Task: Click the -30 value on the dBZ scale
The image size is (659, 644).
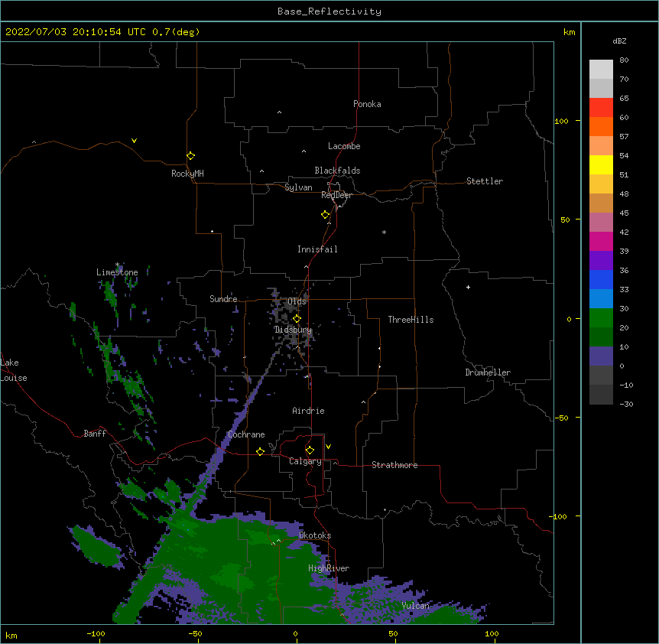Action: click(x=626, y=404)
